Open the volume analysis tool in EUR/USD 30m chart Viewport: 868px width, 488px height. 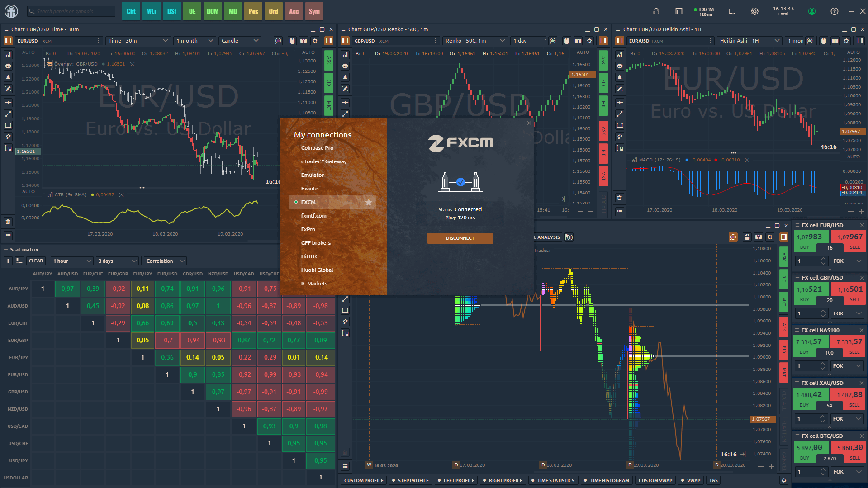pyautogui.click(x=8, y=55)
